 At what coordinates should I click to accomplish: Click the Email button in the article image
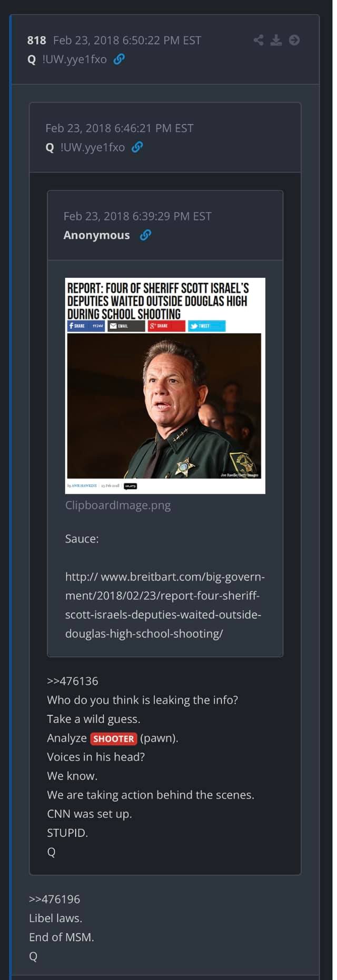point(126,326)
